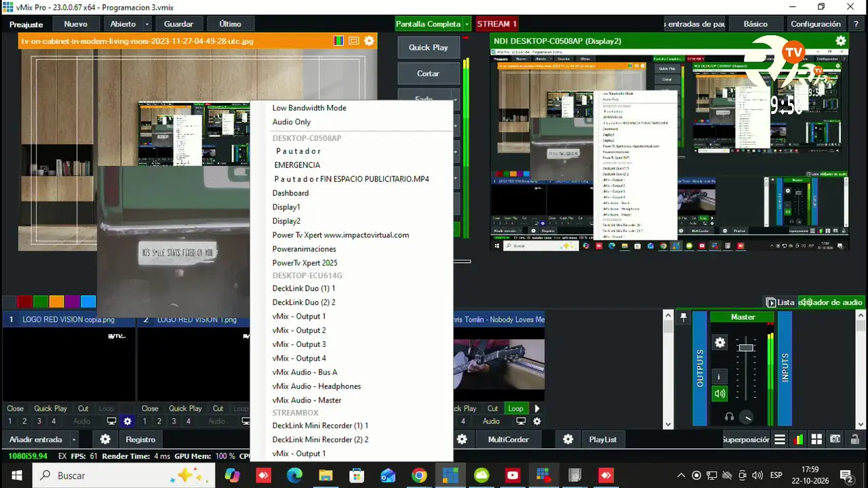Start the MultiCorder

tap(509, 439)
